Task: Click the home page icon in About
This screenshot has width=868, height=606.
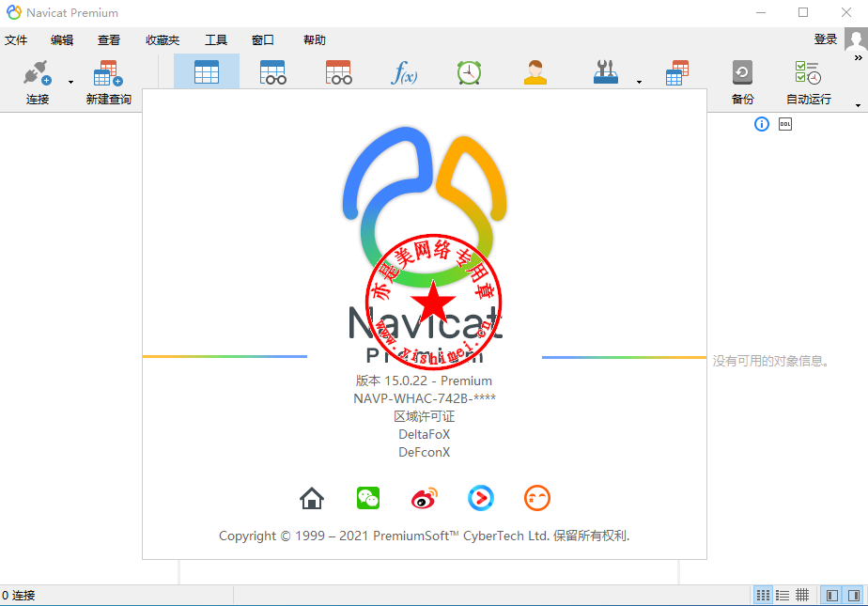Action: pos(312,498)
